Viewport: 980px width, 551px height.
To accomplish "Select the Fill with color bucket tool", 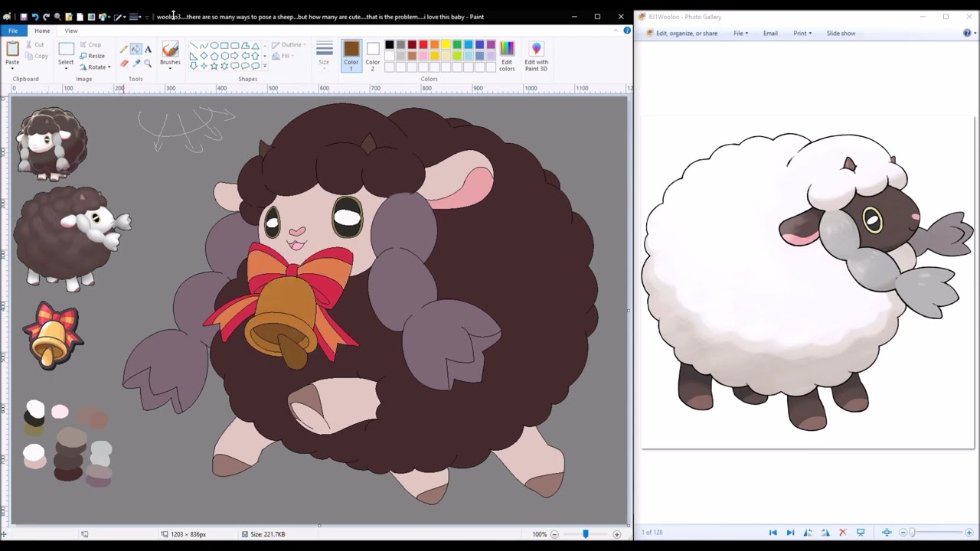I will tap(136, 48).
